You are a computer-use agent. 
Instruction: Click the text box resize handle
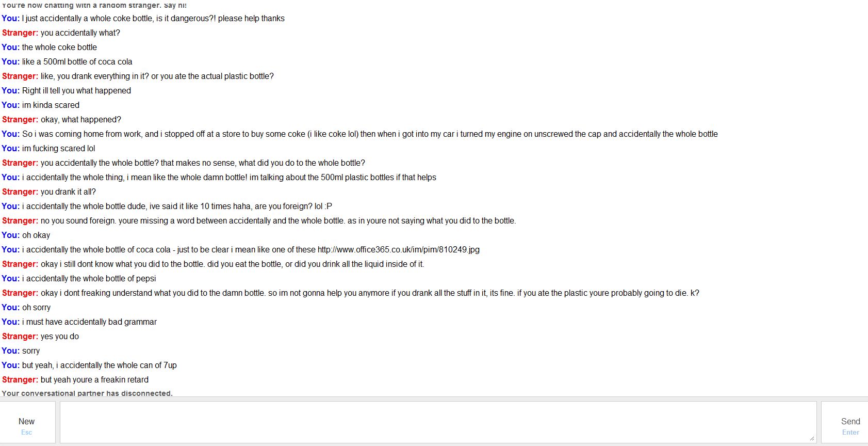[812, 438]
